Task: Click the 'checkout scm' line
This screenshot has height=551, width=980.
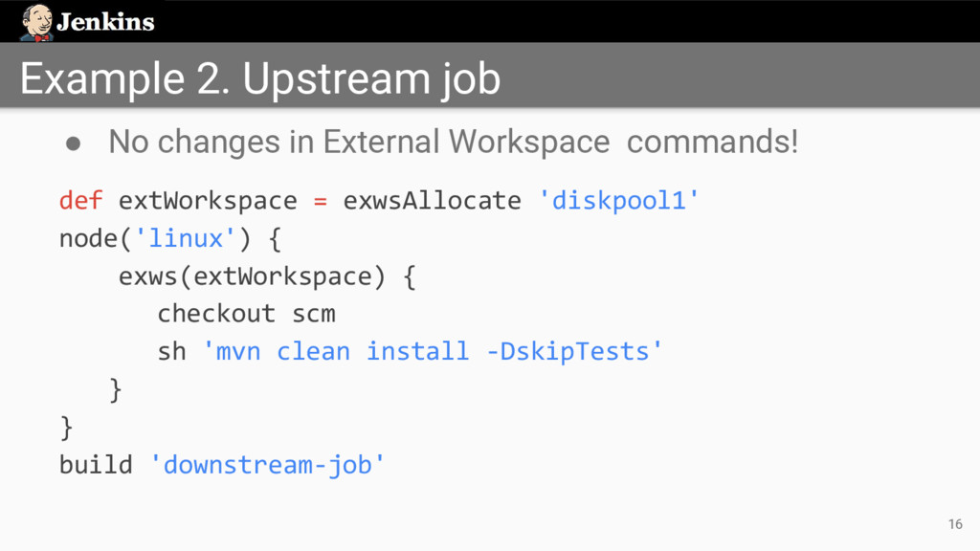Action: [x=246, y=314]
